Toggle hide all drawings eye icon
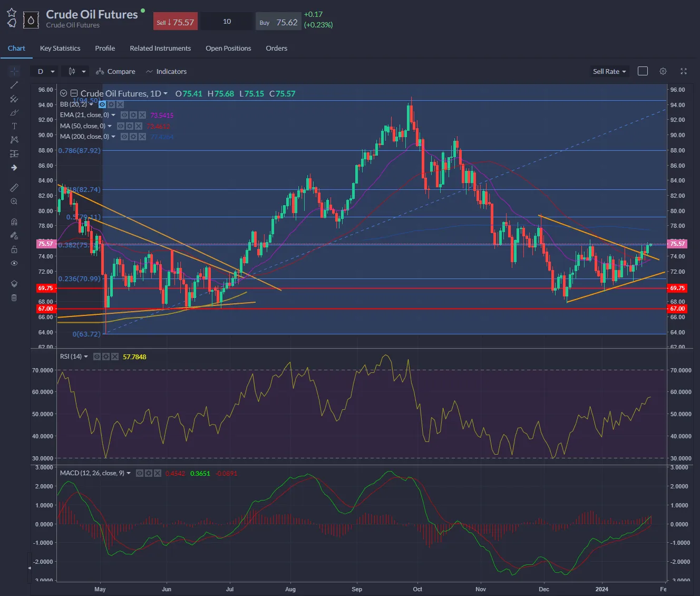 (14, 263)
